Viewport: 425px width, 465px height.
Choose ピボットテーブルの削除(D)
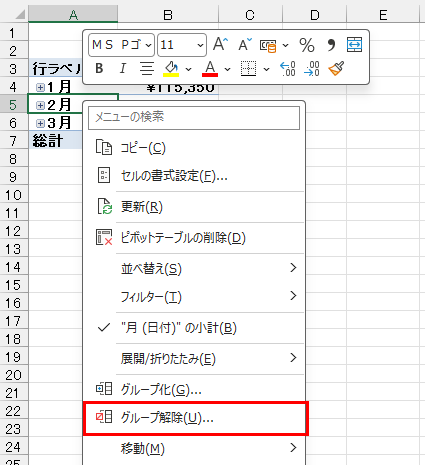click(x=194, y=238)
